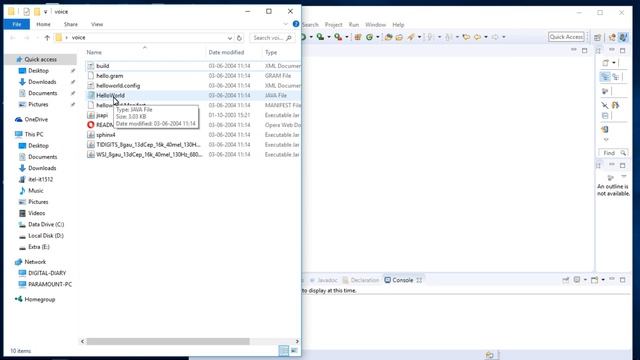Image resolution: width=640 pixels, height=360 pixels.
Task: Go to Last Edit Location in Eclipse
Action: tap(466, 37)
